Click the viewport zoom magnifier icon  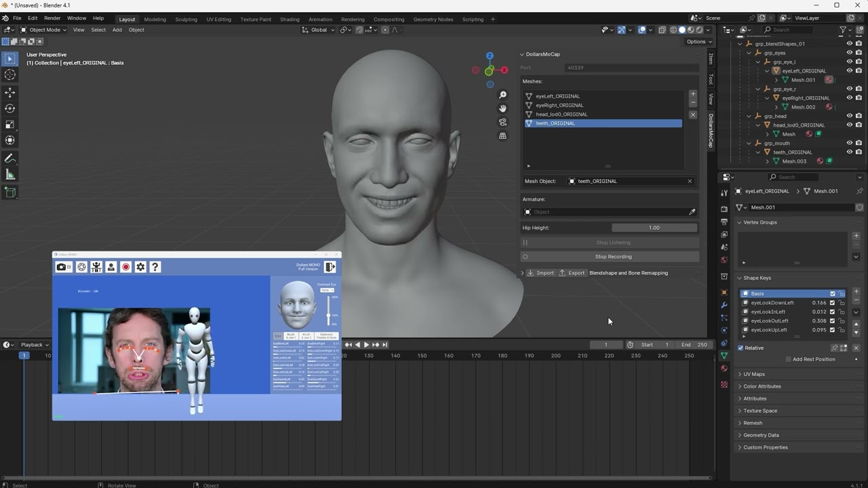[x=502, y=95]
